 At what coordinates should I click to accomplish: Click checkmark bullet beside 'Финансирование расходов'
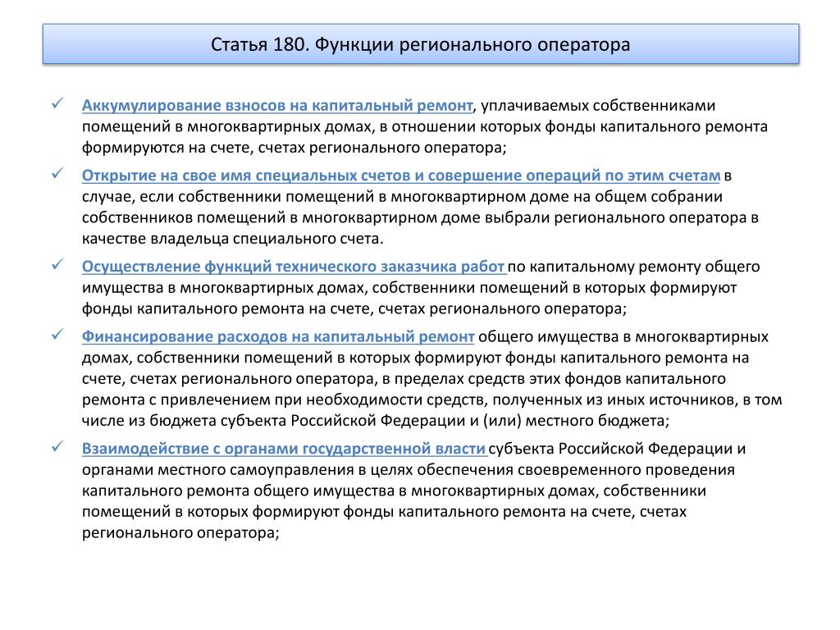57,335
